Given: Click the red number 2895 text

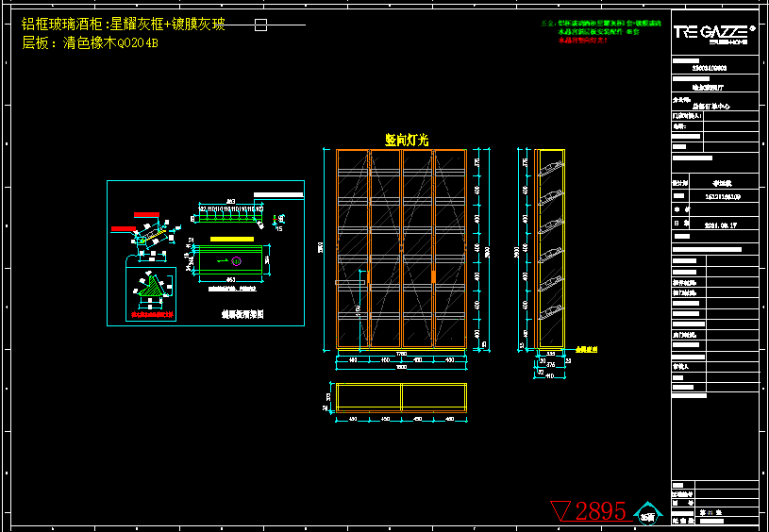Looking at the screenshot, I should [x=601, y=511].
